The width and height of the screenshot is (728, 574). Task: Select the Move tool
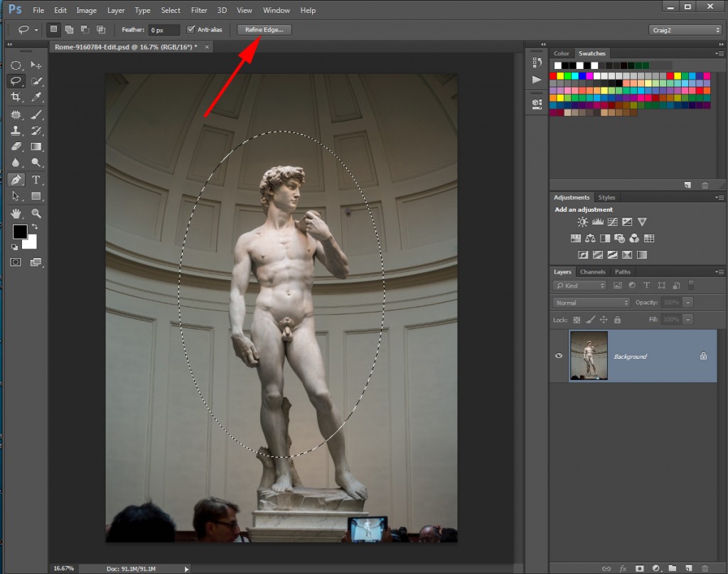36,65
